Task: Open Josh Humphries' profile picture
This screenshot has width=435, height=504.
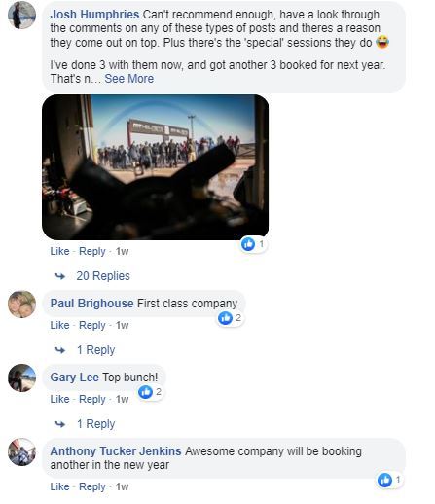Action: 21,15
